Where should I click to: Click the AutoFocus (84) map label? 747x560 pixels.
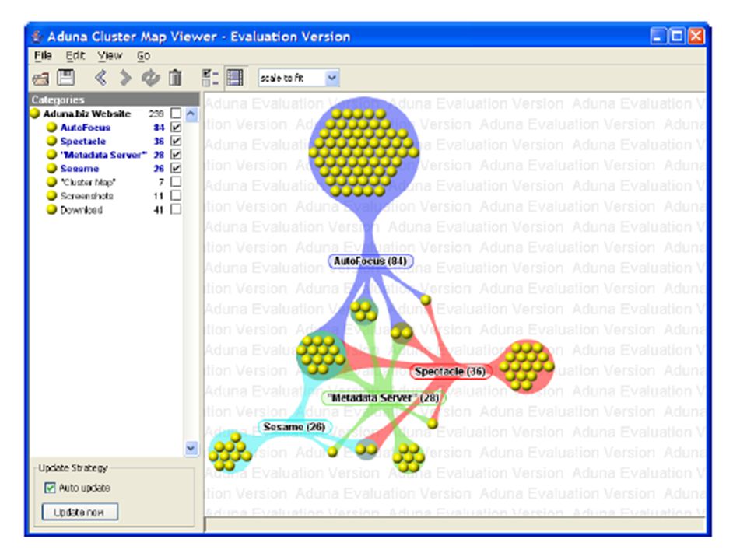pyautogui.click(x=370, y=261)
